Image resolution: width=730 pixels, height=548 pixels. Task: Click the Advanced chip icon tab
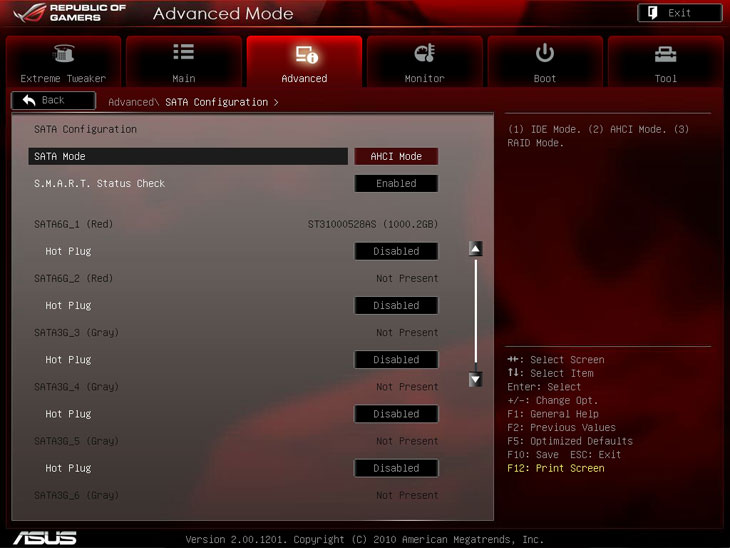(x=304, y=54)
